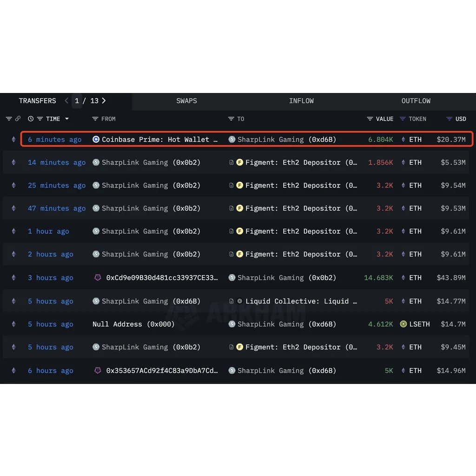Viewport: 476px width, 476px height.
Task: Click page number field showing 1
Action: (77, 101)
